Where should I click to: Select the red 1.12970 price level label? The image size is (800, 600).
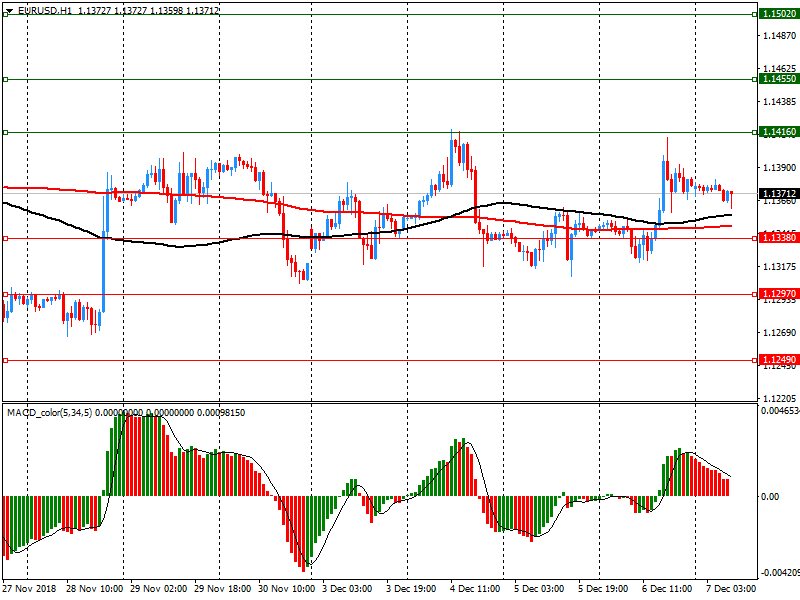coord(778,293)
